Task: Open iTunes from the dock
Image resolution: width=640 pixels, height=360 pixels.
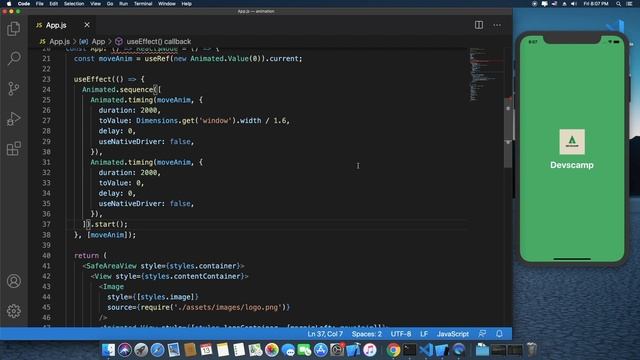Action: [369, 350]
